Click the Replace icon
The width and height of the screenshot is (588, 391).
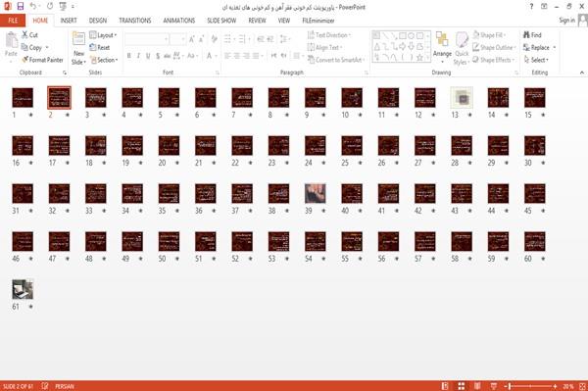pos(526,47)
